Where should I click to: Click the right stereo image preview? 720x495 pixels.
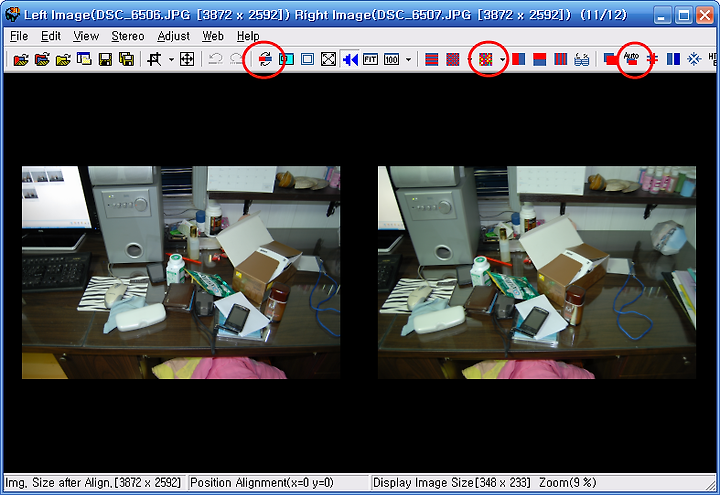click(537, 272)
